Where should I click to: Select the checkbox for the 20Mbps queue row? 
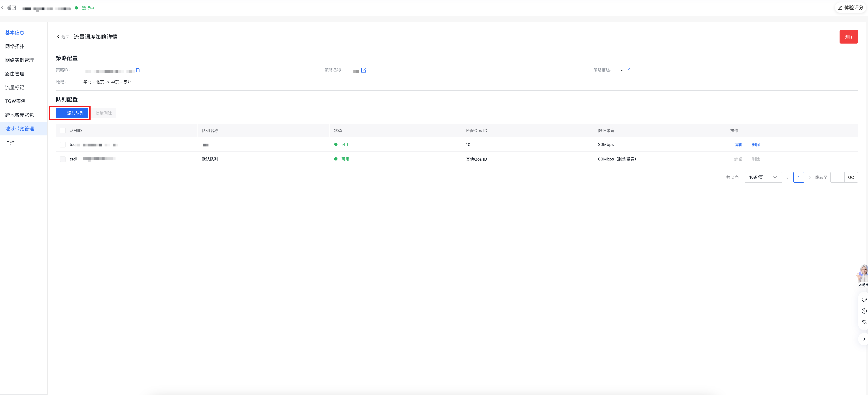pos(63,145)
